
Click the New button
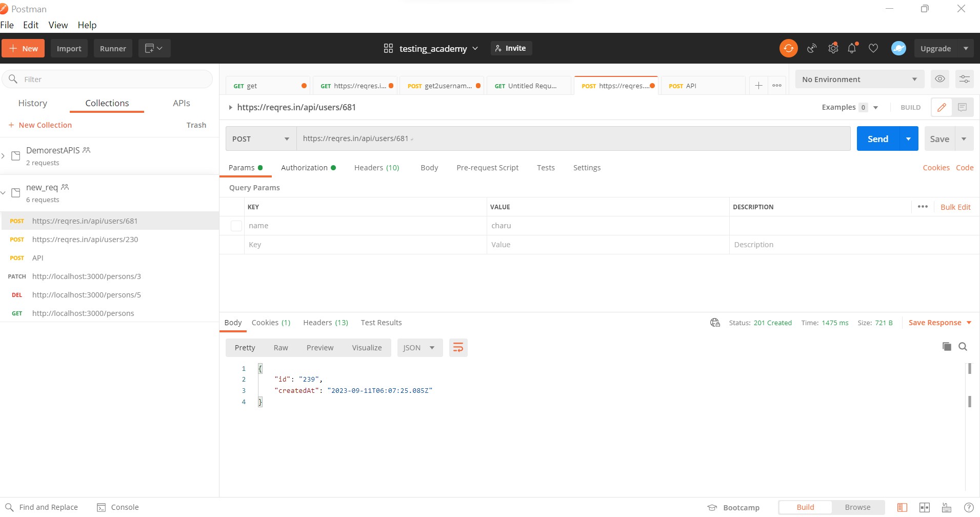pyautogui.click(x=23, y=48)
